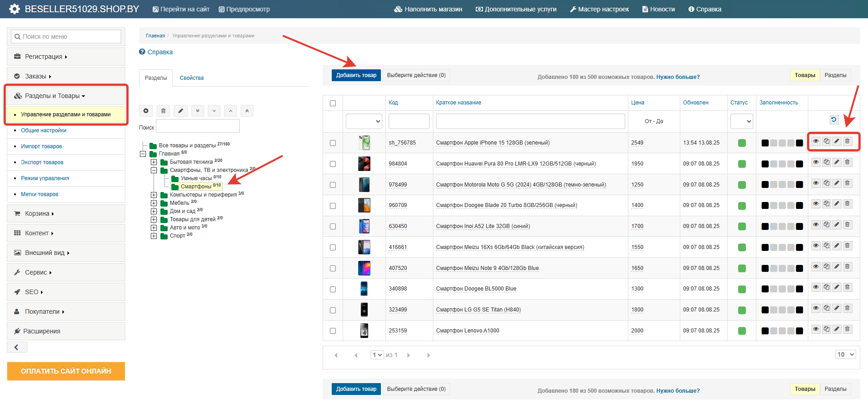868x405 pixels.
Task: Open the status filter dropdown
Action: (x=741, y=121)
